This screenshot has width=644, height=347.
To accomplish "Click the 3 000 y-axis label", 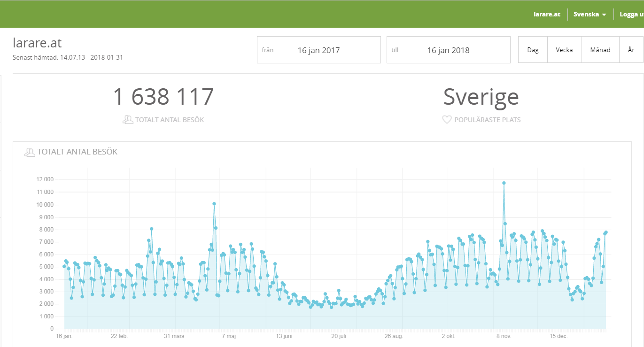I will coord(46,292).
